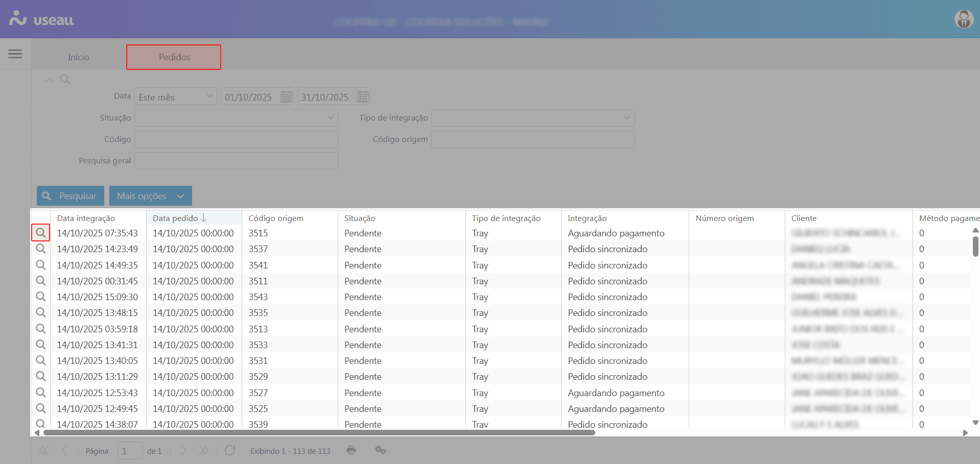Click the Pesquisar button
The height and width of the screenshot is (464, 980).
coord(71,196)
